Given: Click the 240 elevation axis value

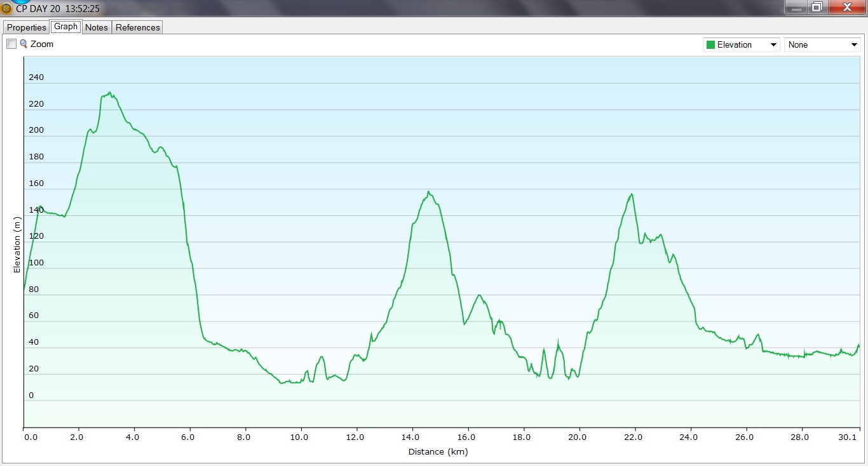Looking at the screenshot, I should tap(36, 77).
